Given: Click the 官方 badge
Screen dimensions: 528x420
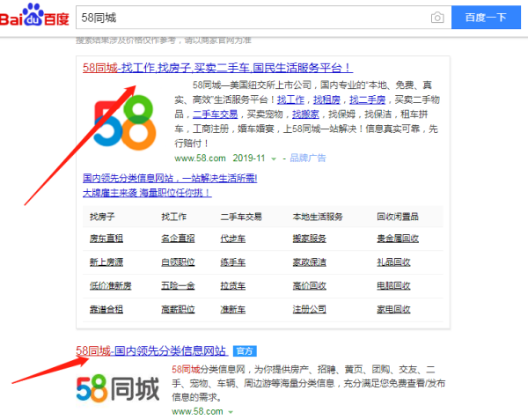Looking at the screenshot, I should (x=245, y=351).
